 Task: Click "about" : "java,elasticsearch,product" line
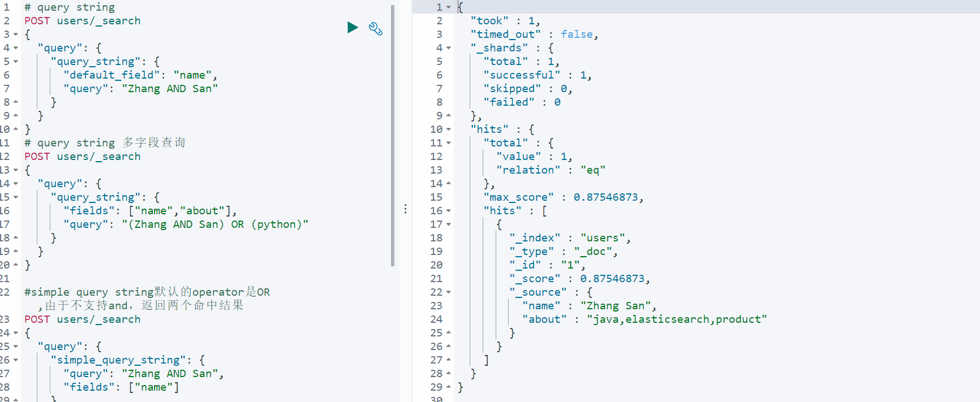644,319
